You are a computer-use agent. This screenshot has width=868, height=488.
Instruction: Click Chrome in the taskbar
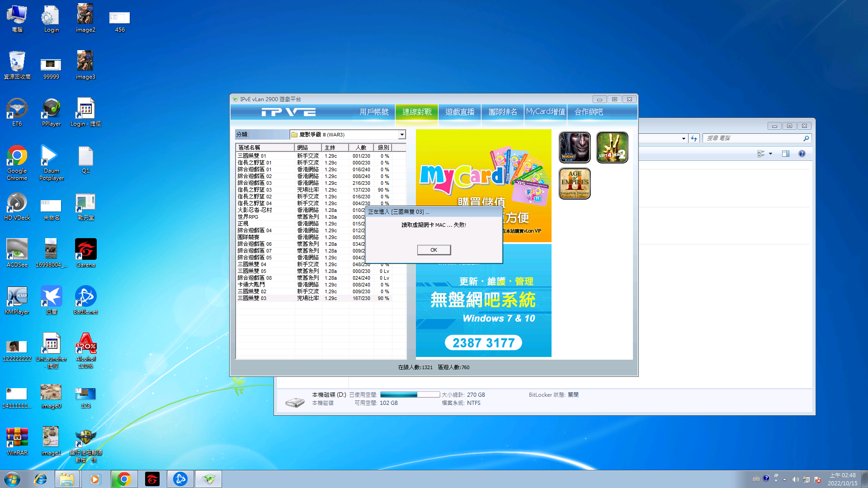tap(124, 479)
